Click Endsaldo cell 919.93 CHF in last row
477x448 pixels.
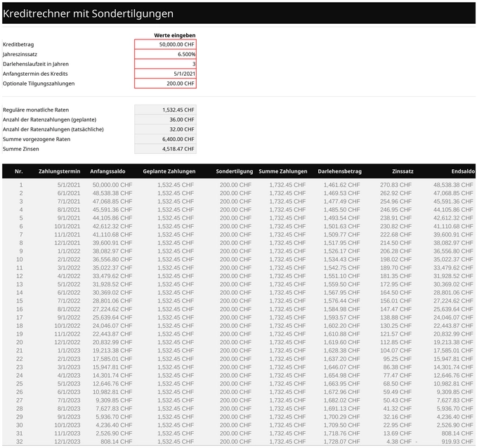(x=457, y=441)
